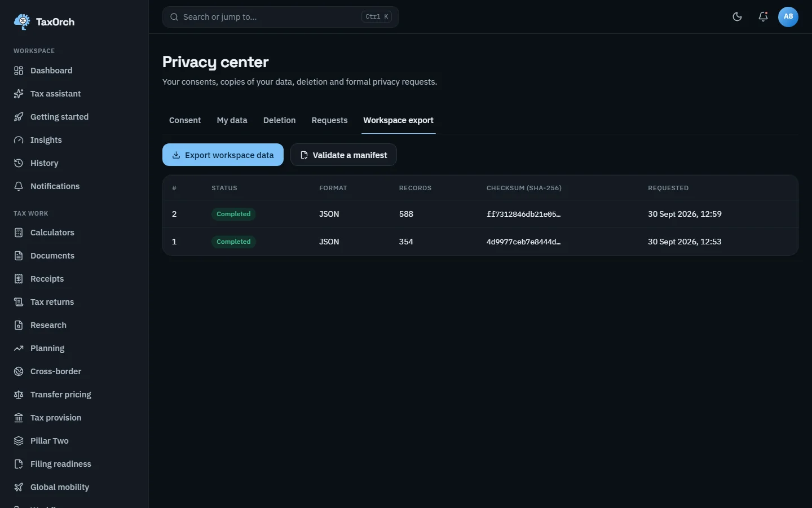The width and height of the screenshot is (812, 508).
Task: Open Filing readiness file icon
Action: pyautogui.click(x=19, y=464)
